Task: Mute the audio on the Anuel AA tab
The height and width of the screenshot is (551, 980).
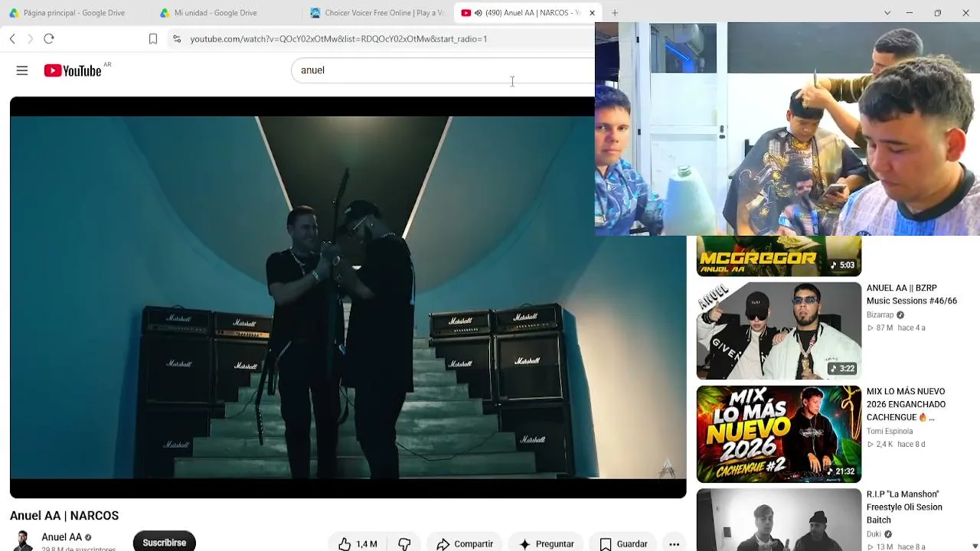Action: pos(478,13)
